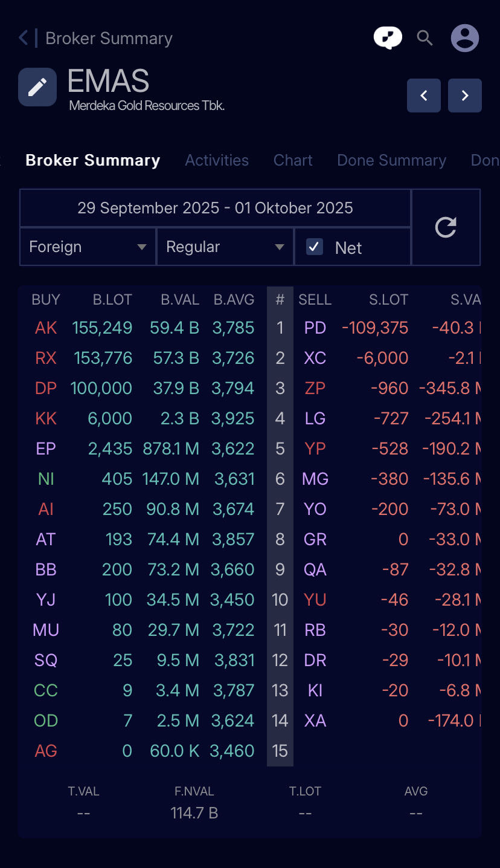
Task: Switch to the Chart tab
Action: 293,160
